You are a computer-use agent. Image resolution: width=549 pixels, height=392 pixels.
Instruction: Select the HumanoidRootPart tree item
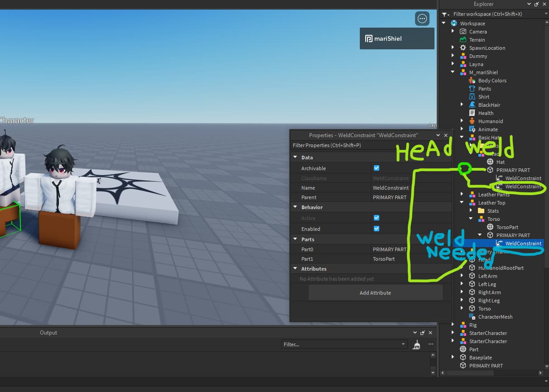point(501,268)
